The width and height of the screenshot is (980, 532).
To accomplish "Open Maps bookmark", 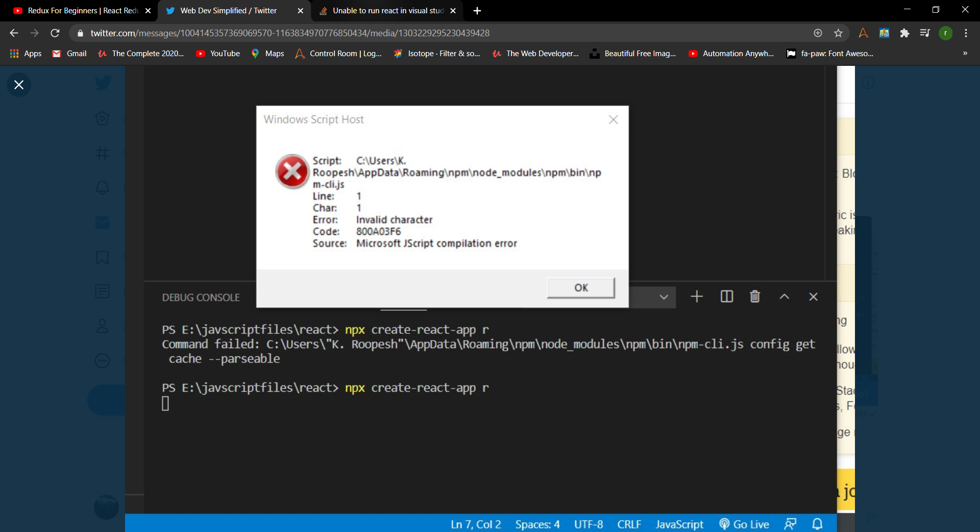I will pos(267,54).
